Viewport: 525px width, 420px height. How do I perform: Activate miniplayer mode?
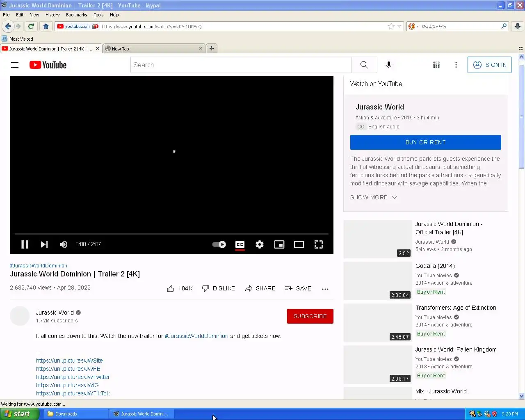[279, 244]
